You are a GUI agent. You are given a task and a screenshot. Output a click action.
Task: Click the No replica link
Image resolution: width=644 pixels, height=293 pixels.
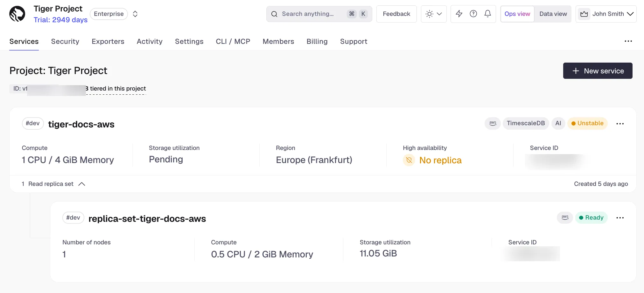441,160
